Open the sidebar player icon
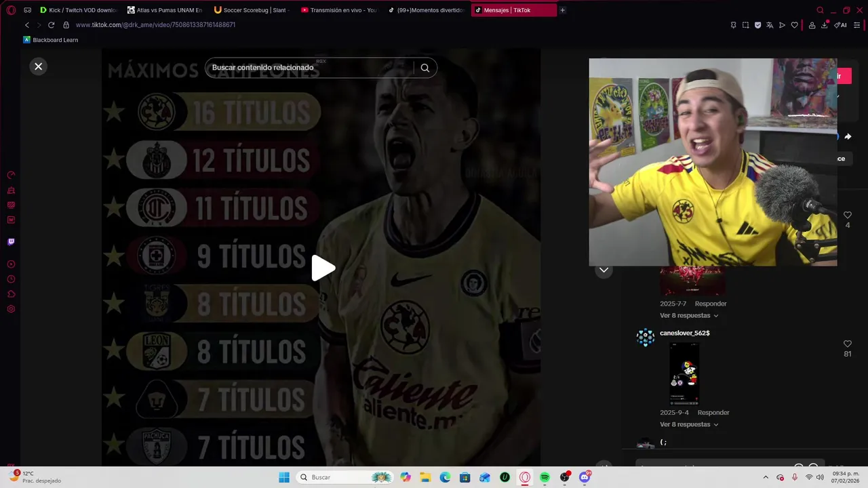This screenshot has width=868, height=488. coord(11,264)
